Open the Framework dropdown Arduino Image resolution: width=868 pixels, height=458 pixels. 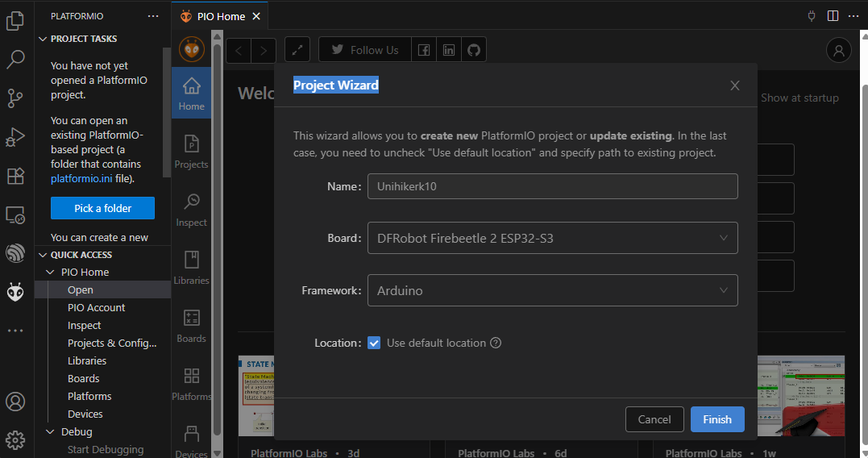coord(552,290)
